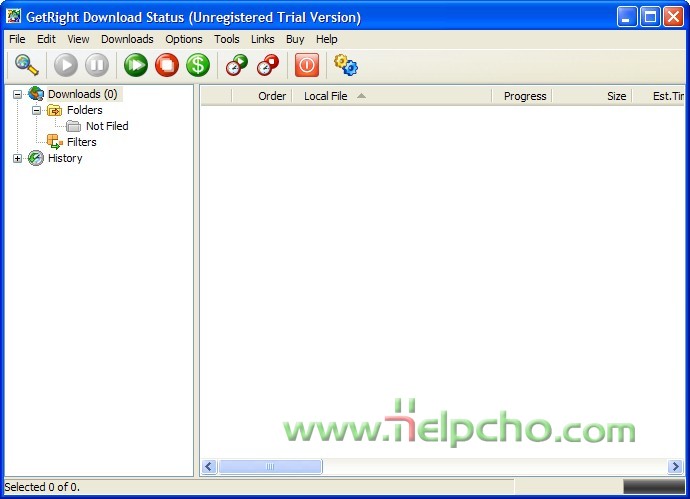690x499 pixels.
Task: Click the Est.Time column header
Action: [658, 96]
